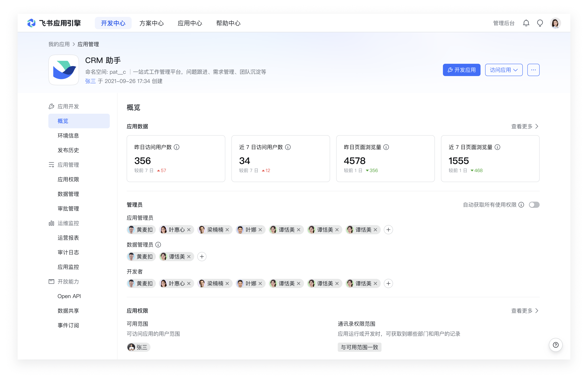Open the user avatar menu

[555, 23]
